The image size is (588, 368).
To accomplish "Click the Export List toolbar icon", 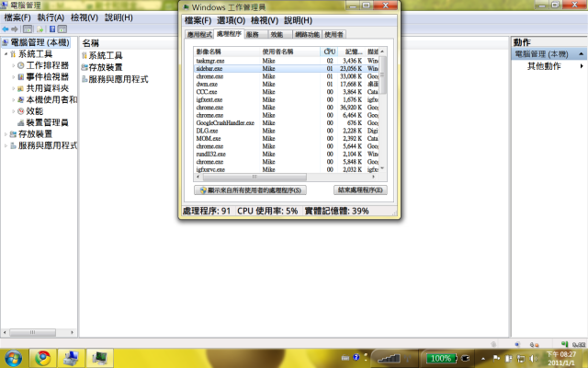I will 40,29.
